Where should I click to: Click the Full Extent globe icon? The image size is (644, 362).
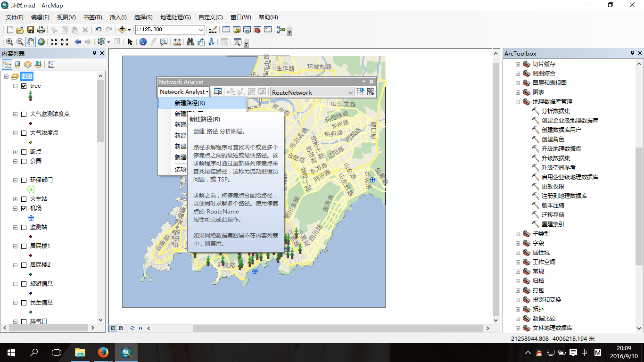[x=41, y=42]
